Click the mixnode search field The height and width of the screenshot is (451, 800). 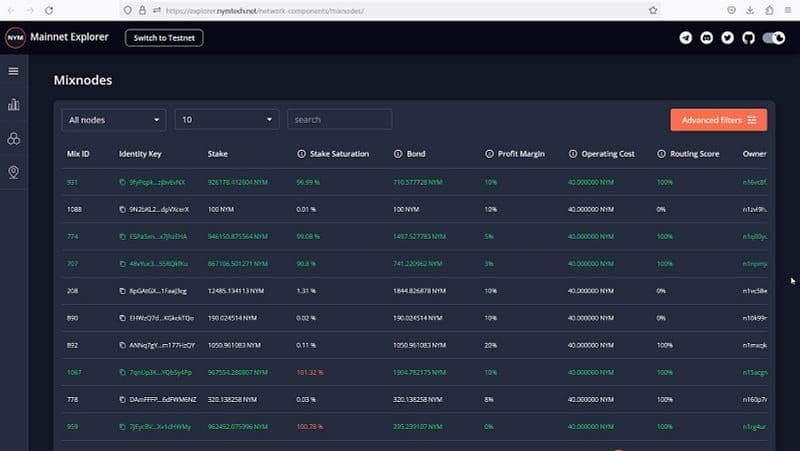(339, 120)
